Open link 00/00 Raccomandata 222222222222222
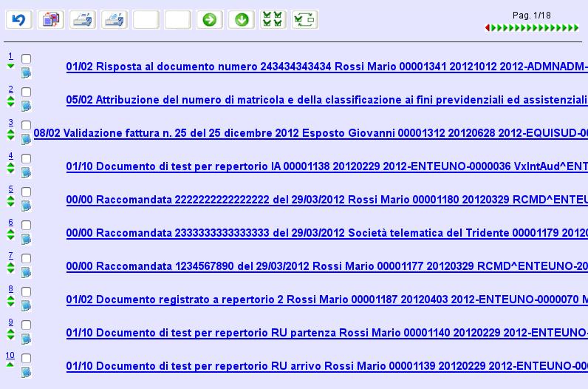Image resolution: width=588 pixels, height=389 pixels. [327, 200]
